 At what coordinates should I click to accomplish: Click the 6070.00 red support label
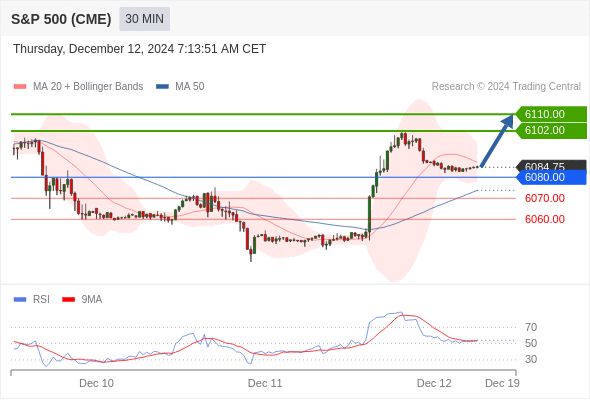(x=544, y=198)
